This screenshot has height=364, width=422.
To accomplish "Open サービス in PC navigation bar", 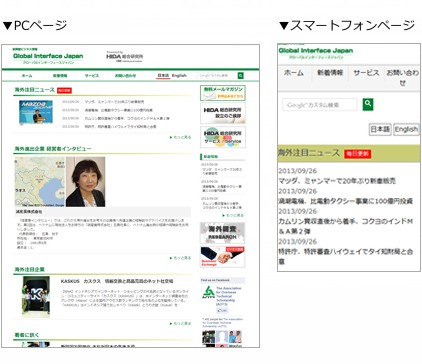I will point(92,76).
